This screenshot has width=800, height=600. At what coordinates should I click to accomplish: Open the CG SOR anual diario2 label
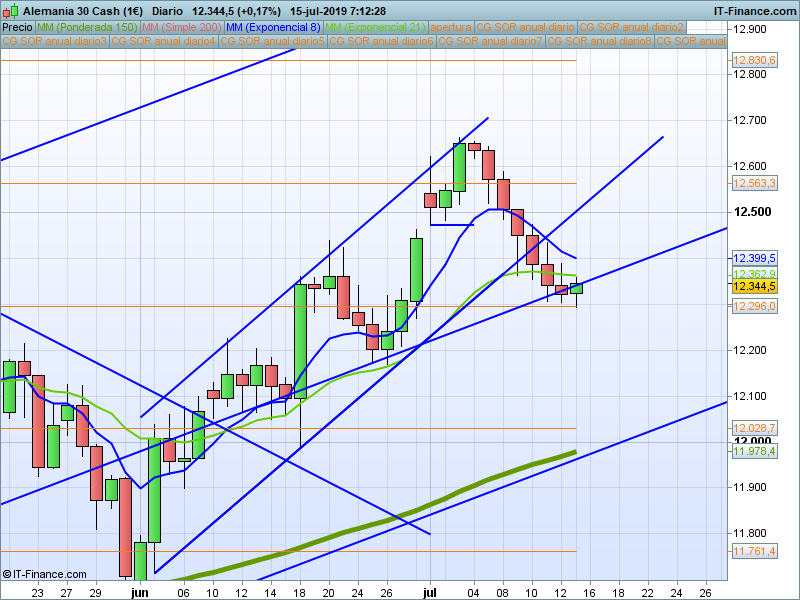click(632, 27)
